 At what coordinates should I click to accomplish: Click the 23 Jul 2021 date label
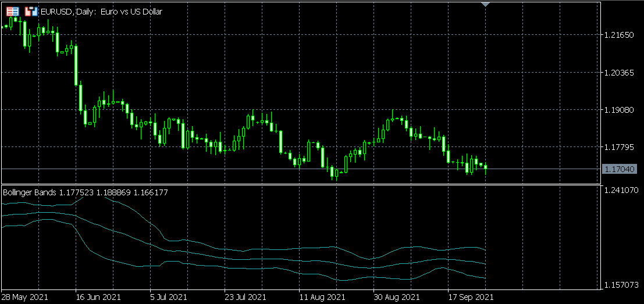click(246, 296)
